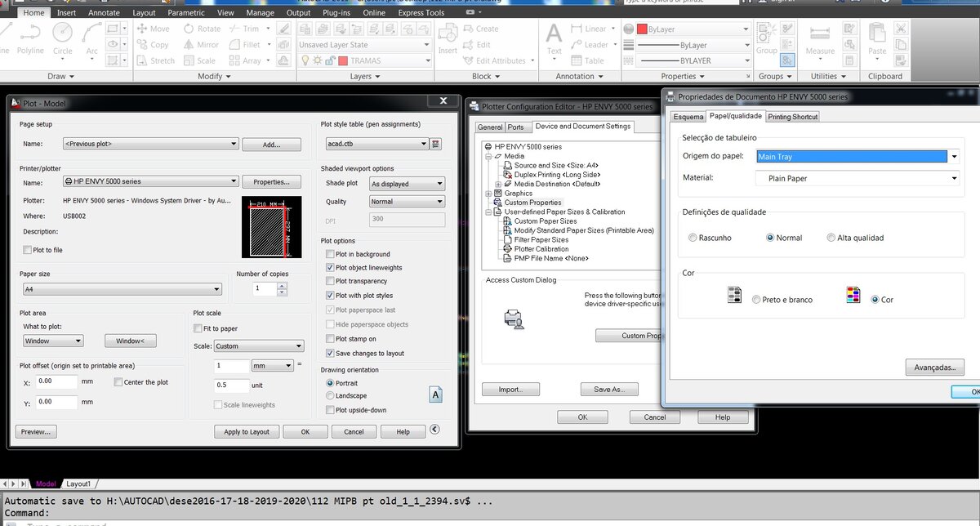Choose the Arc tool
Image resolution: width=980 pixels, height=526 pixels.
click(91, 38)
